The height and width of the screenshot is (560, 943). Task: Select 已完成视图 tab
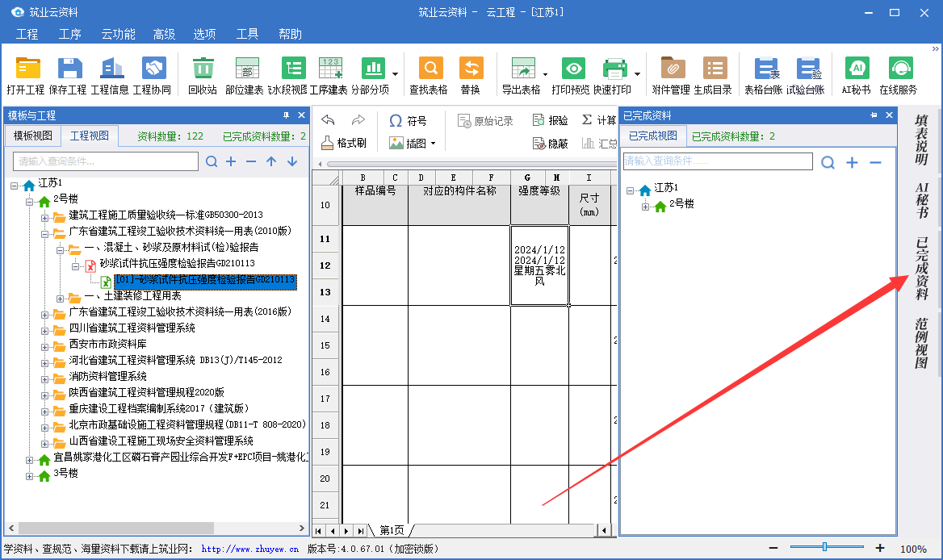[653, 136]
